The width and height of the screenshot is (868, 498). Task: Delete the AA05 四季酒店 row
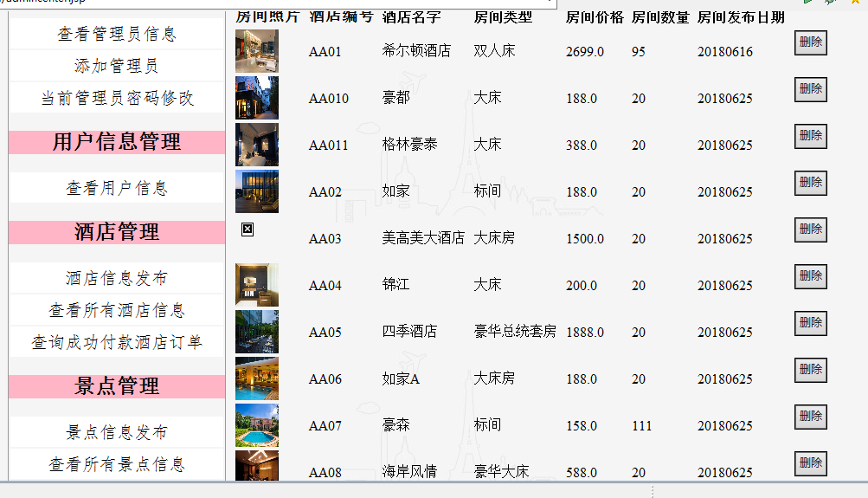pyautogui.click(x=811, y=324)
